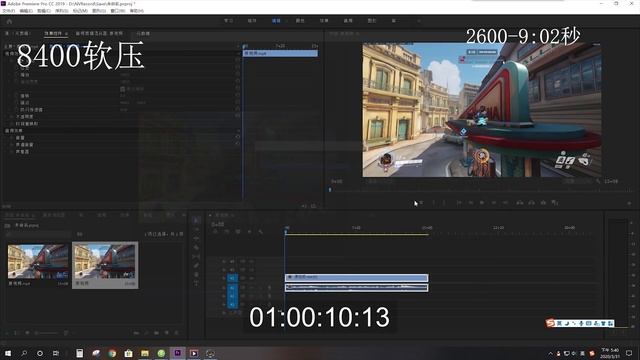Click Play in the Program monitor
640x360 pixels.
click(x=482, y=202)
